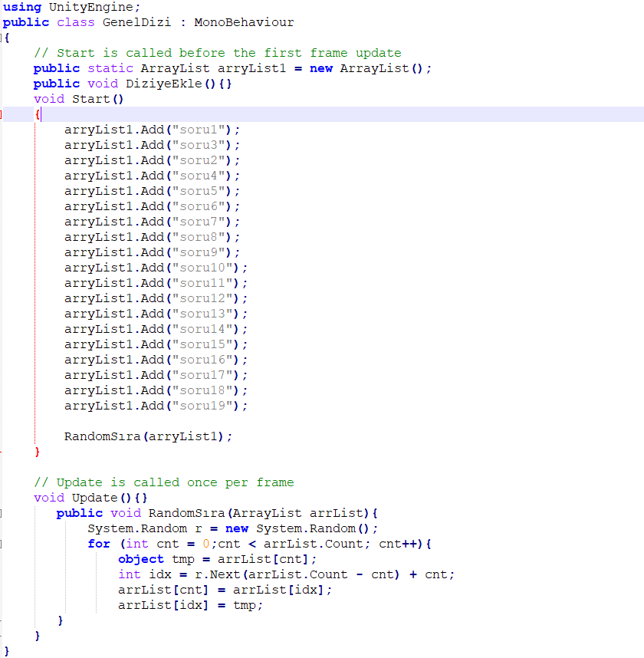Click the line adding "soru3"
This screenshot has width=644, height=658.
(152, 145)
